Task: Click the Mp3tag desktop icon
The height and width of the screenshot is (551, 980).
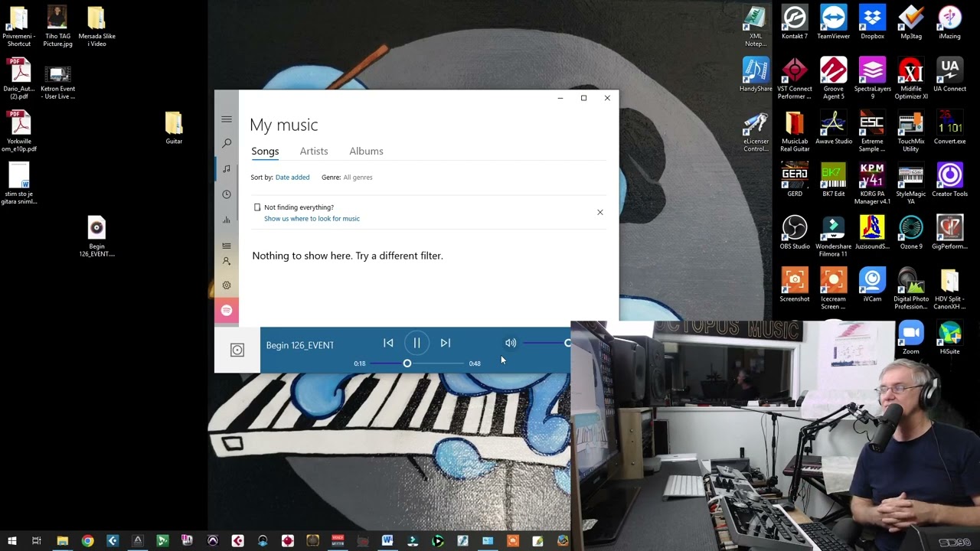Action: 911,23
